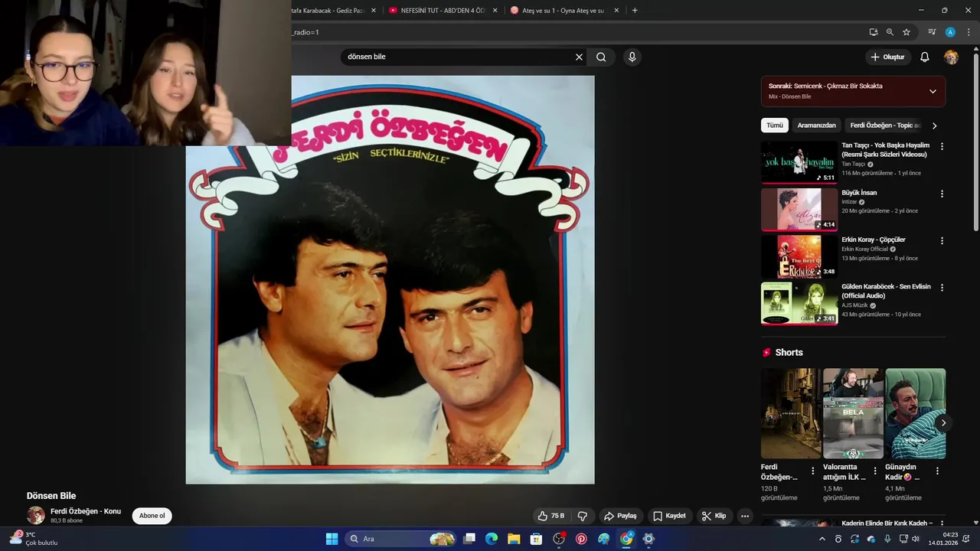Open weather widget '3°C Çok bulutlu'

pyautogui.click(x=34, y=539)
